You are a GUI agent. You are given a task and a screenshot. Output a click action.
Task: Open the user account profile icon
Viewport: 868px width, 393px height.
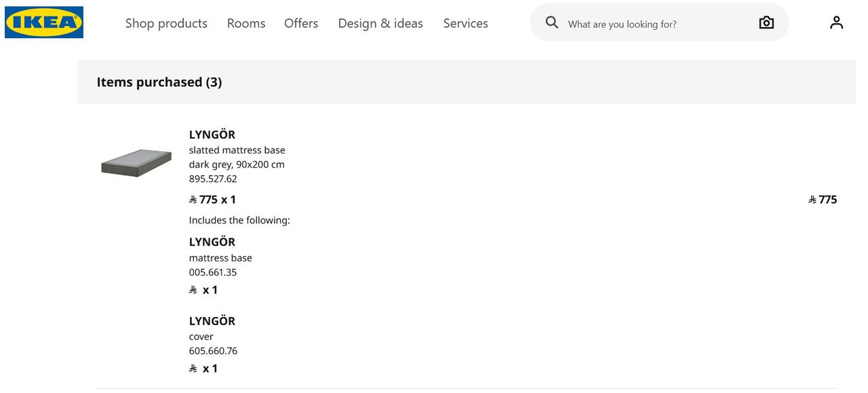pos(837,22)
